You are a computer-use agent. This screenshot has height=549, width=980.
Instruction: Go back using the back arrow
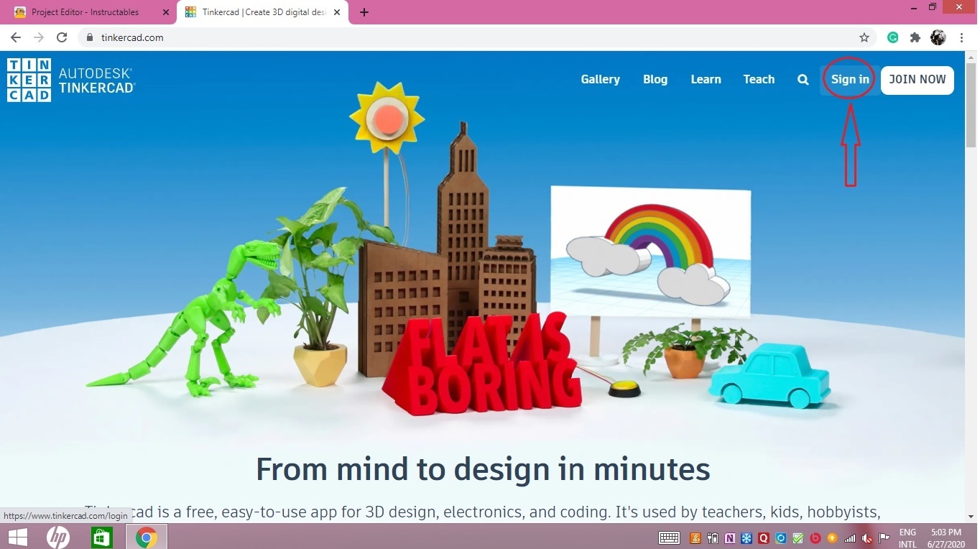(x=16, y=37)
